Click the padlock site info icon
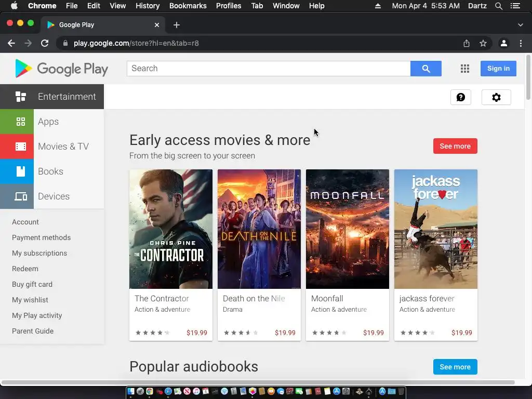This screenshot has width=532, height=399. [65, 43]
